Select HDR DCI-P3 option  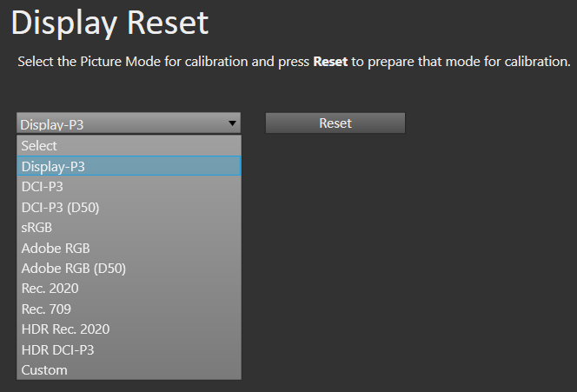(129, 349)
